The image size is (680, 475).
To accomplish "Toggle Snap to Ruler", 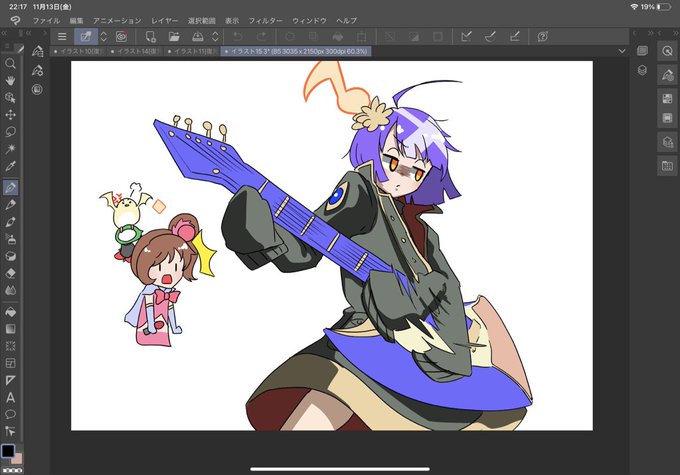I will coord(466,36).
